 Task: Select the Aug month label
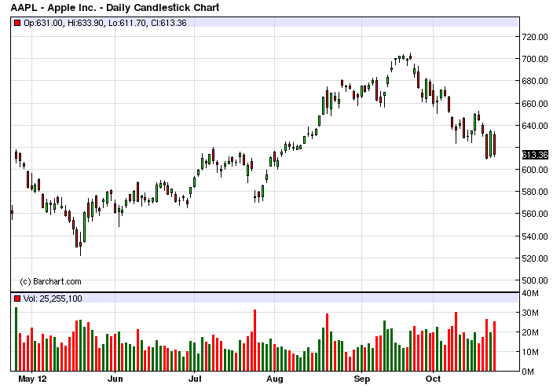click(274, 379)
